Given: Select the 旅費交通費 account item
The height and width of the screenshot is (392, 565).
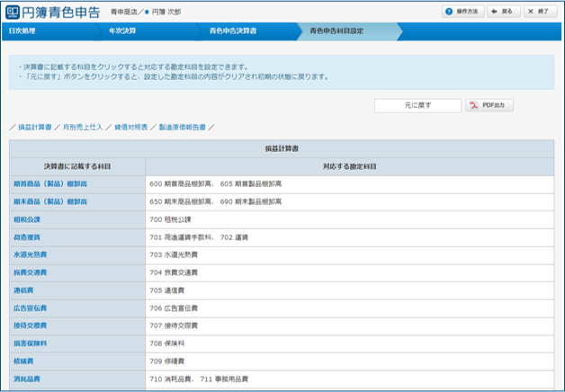Looking at the screenshot, I should [x=31, y=272].
